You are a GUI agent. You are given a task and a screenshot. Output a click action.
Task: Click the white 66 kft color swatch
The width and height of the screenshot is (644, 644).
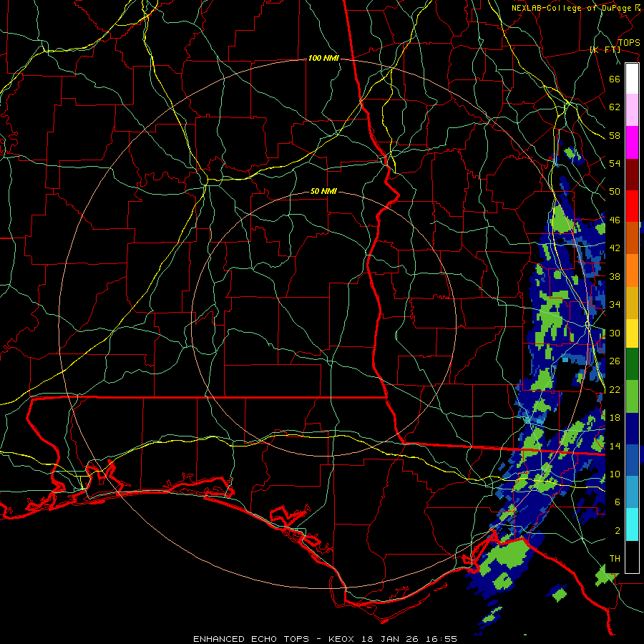(x=632, y=79)
